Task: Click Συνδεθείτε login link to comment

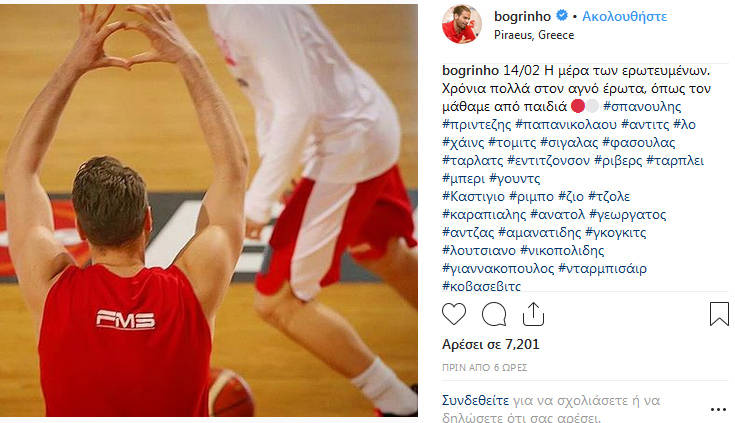Action: [475, 400]
